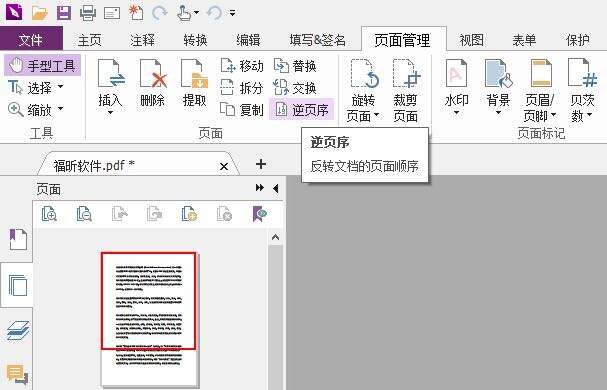Switch to the 视图 tab

pos(472,40)
